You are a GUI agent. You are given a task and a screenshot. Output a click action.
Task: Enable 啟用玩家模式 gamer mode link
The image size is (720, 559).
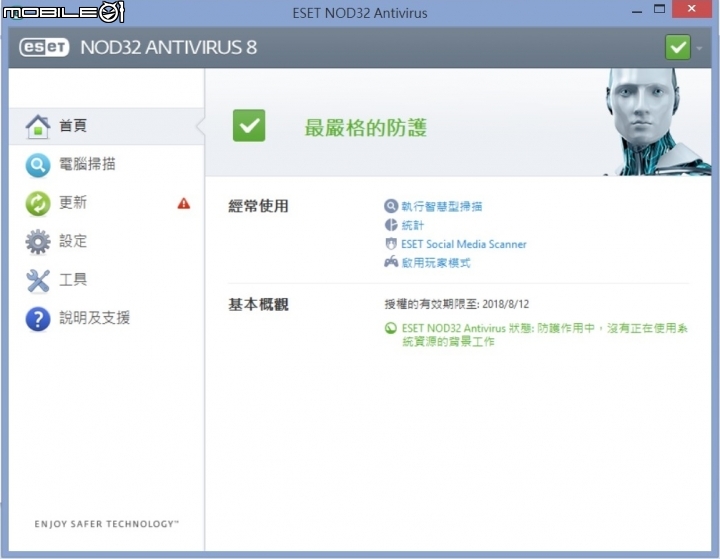pyautogui.click(x=436, y=263)
